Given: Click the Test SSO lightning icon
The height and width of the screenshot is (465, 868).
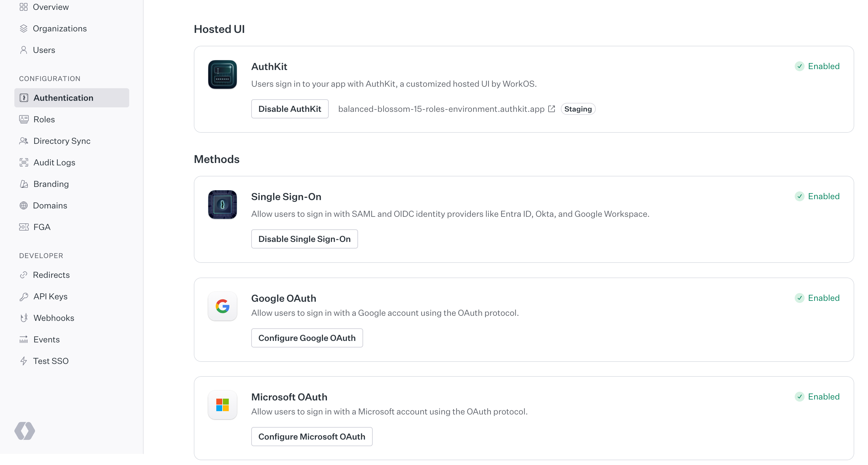Looking at the screenshot, I should tap(24, 361).
